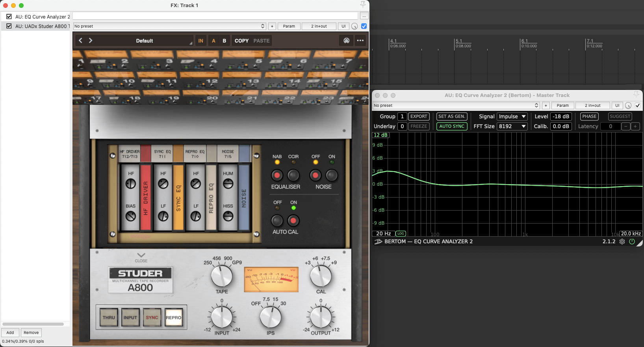
Task: Click the EXPORT button in analyzer
Action: 419,116
